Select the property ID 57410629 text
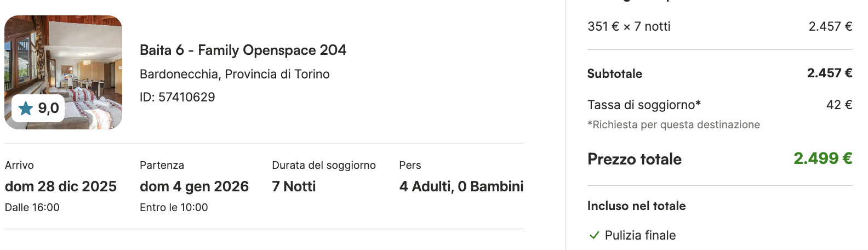The height and width of the screenshot is (250, 868). 177,97
